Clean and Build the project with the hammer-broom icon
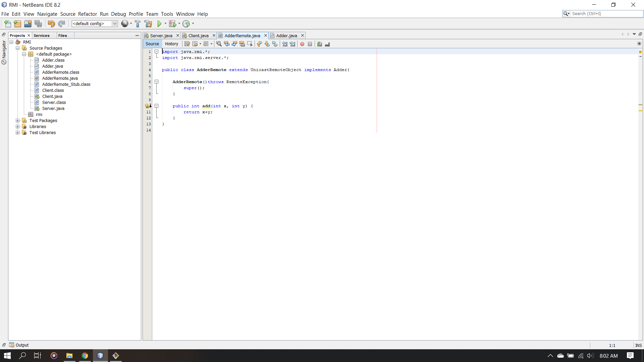Viewport: 644px width, 362px height. 148,23
